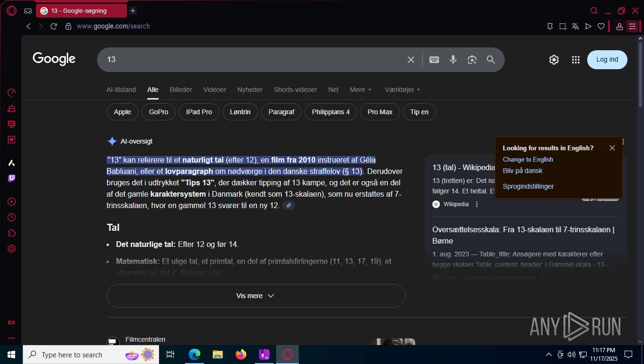Image resolution: width=644 pixels, height=364 pixels.
Task: Show hidden system tray icons
Action: click(549, 355)
